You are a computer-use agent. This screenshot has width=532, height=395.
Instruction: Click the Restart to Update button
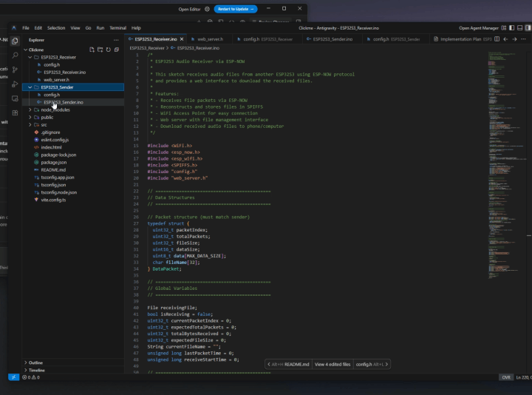click(236, 9)
